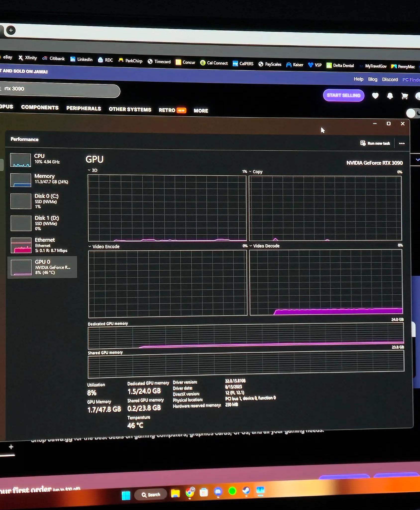Click the Utilization value 8%

[x=92, y=393]
